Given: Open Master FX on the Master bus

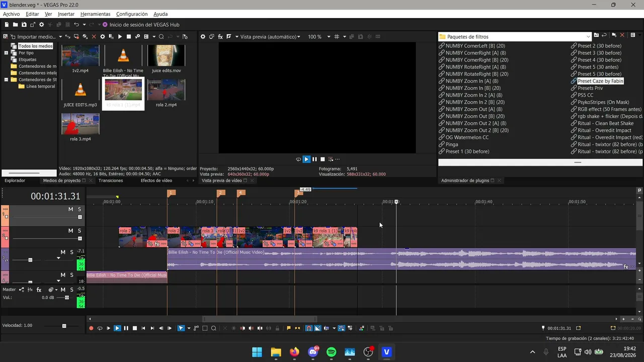Looking at the screenshot, I should coord(39,290).
